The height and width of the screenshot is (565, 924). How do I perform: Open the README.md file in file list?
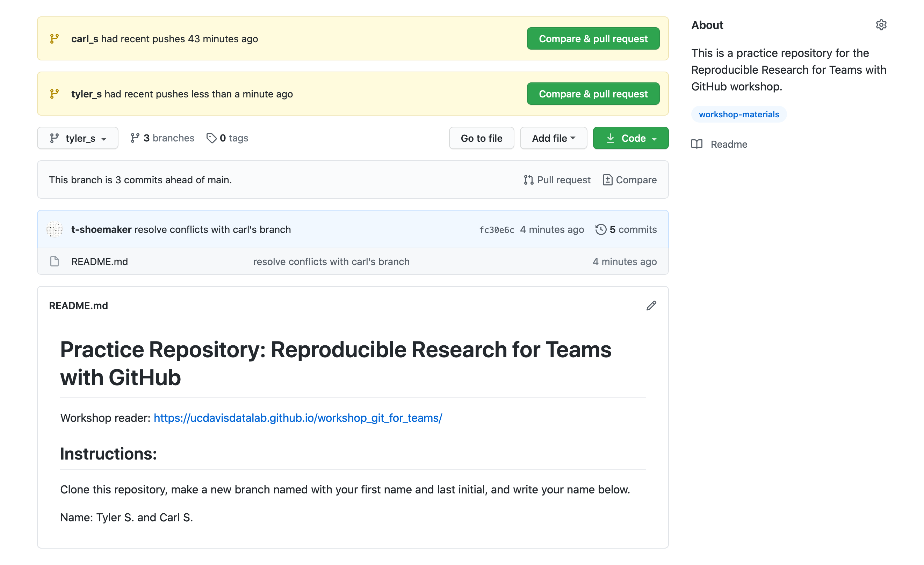[100, 262]
